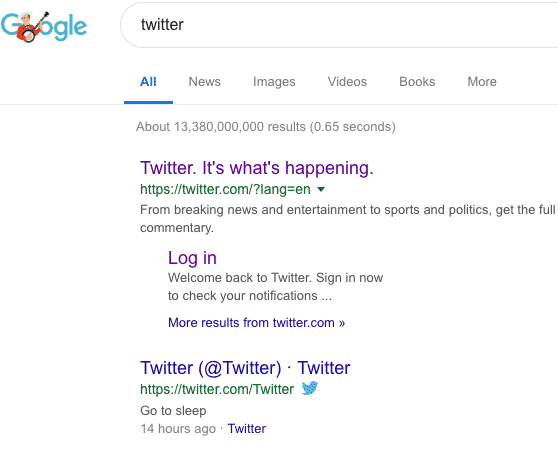Click the Go to sleep tweet text

(173, 411)
